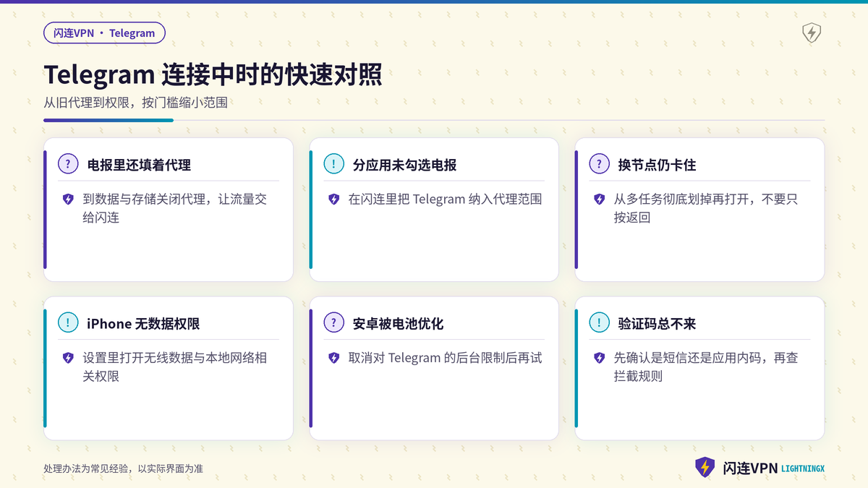The width and height of the screenshot is (868, 488).
Task: Select the text 在闪连里把 Telegram 纳入代理范围
Action: 445,200
